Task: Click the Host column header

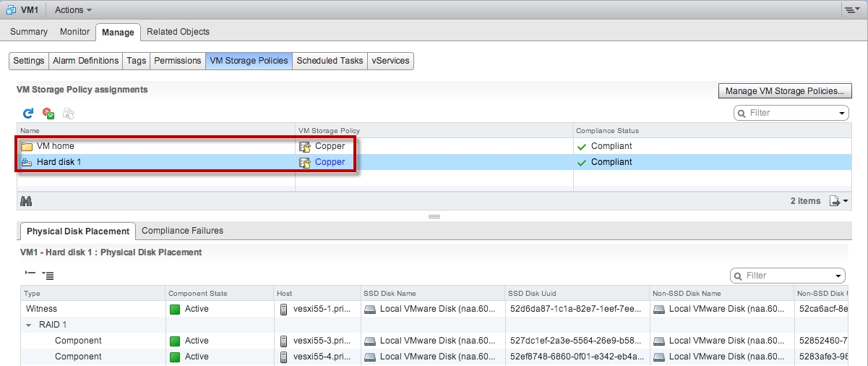Action: pyautogui.click(x=317, y=294)
